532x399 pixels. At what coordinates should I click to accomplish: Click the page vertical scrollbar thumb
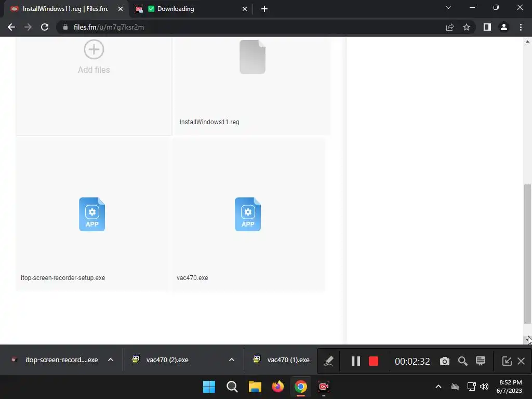coord(527,254)
